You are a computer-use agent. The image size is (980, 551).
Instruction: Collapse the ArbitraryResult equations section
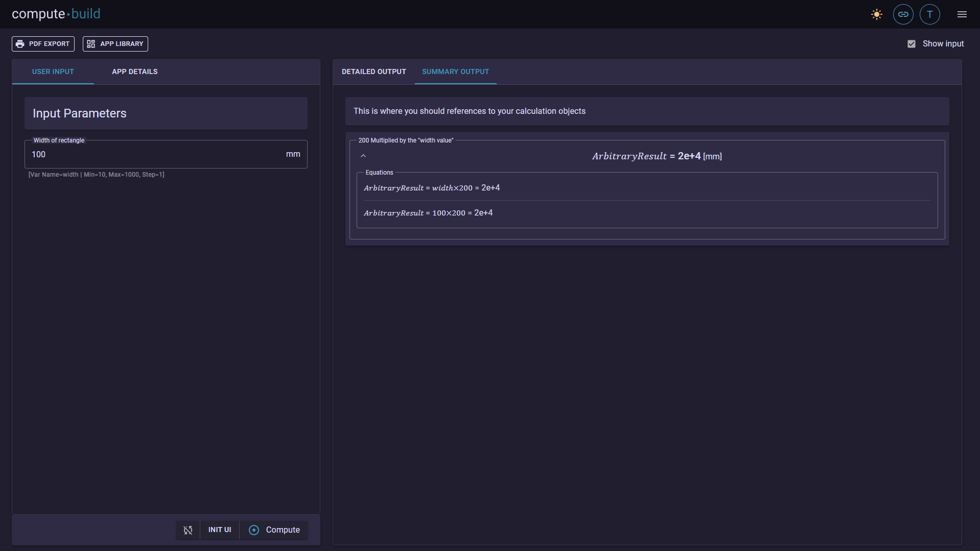[363, 156]
